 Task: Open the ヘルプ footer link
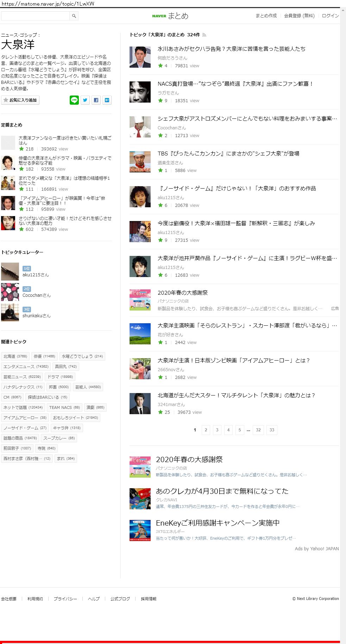tap(94, 599)
